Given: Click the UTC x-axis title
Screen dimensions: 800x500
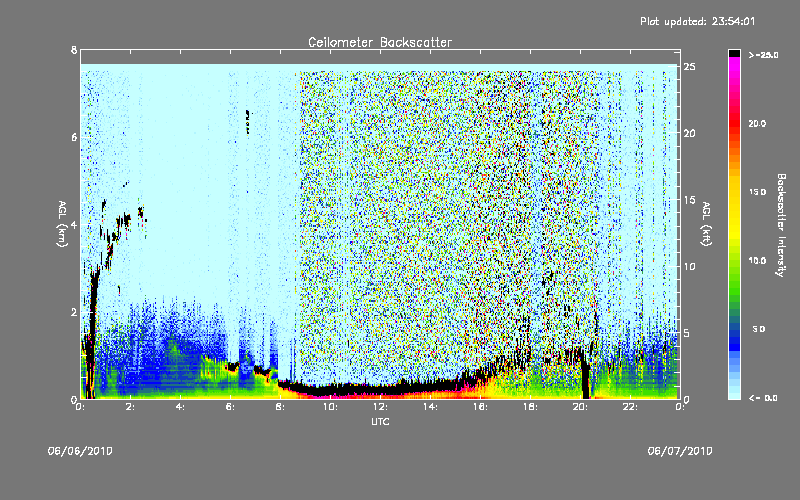Looking at the screenshot, I should (x=380, y=421).
